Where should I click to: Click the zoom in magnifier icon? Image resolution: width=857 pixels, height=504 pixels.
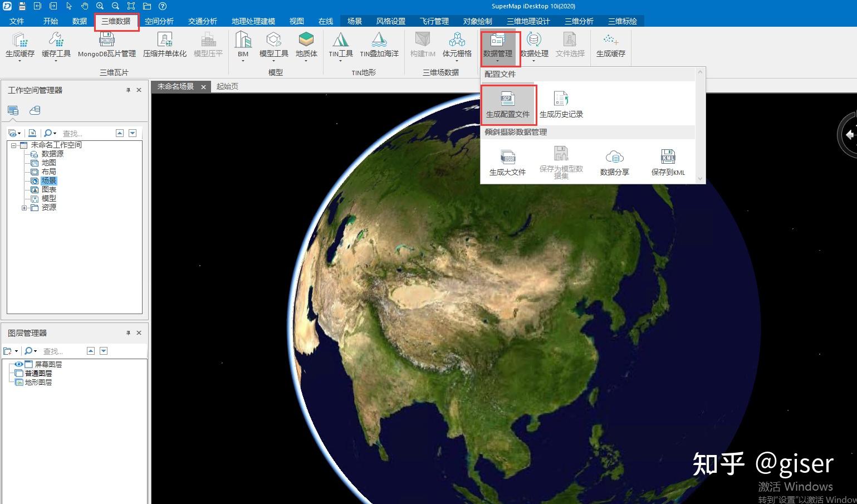(100, 6)
